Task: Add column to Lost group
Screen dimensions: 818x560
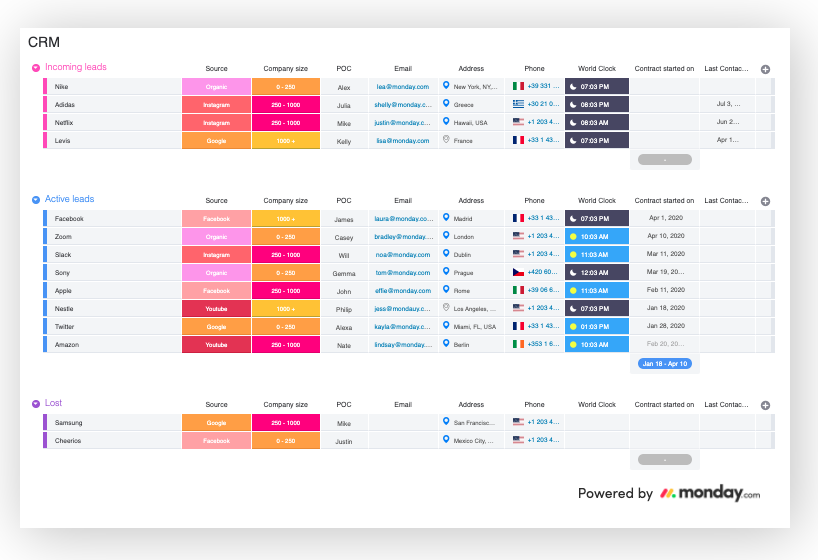Action: tap(765, 406)
